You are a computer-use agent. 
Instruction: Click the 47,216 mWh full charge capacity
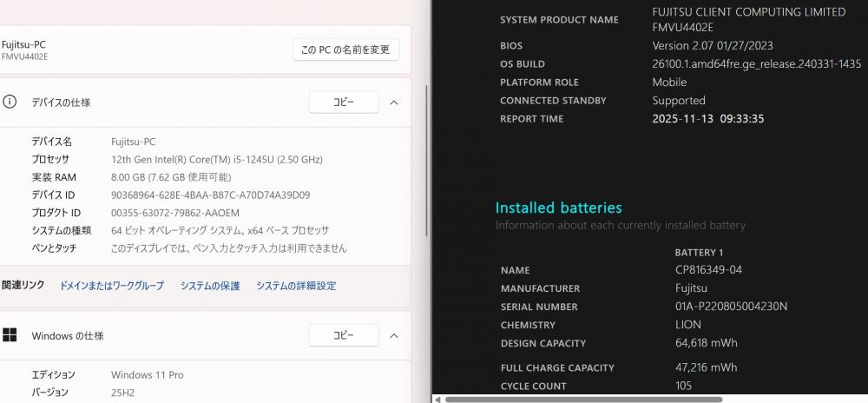pyautogui.click(x=706, y=367)
